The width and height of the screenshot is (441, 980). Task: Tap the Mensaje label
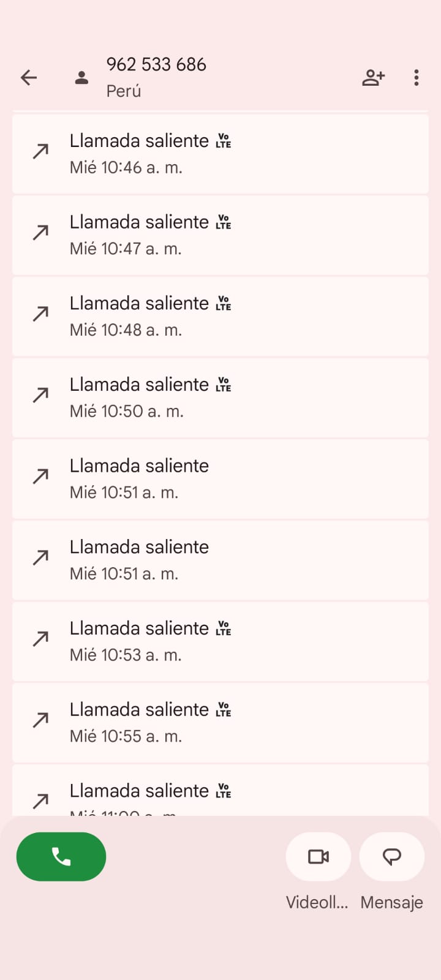click(x=391, y=902)
